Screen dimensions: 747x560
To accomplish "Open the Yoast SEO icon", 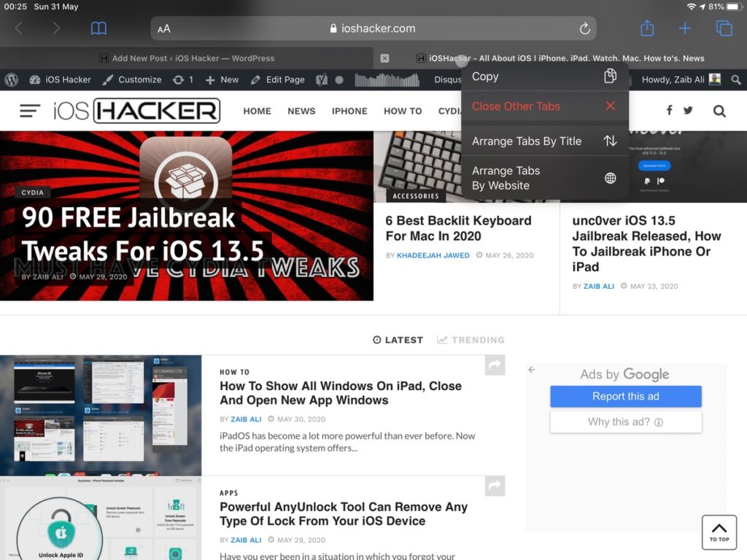I will [x=322, y=79].
